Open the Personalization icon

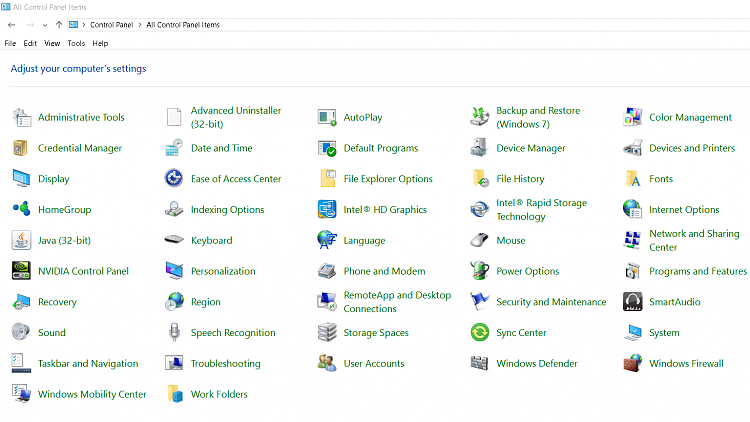coord(174,271)
